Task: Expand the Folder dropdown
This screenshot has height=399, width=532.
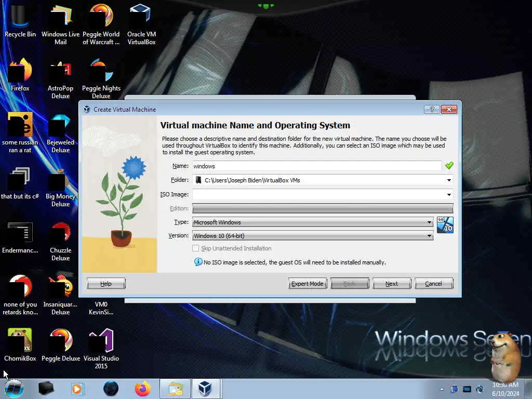Action: point(449,180)
